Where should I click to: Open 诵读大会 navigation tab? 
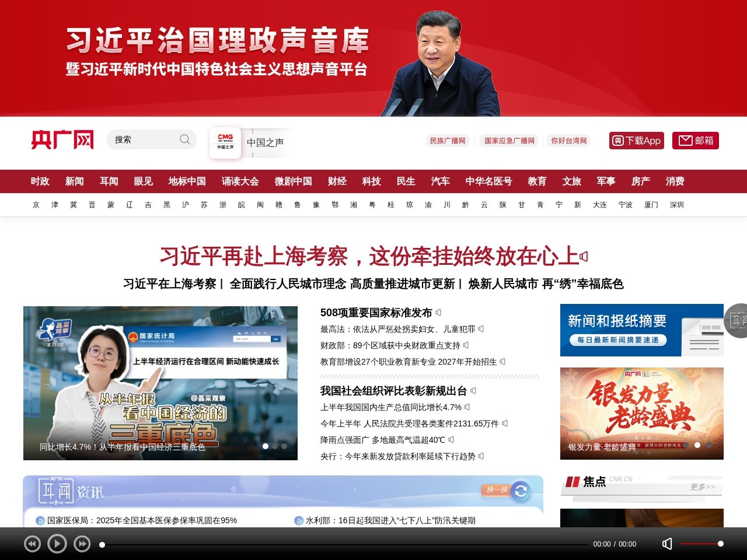pos(240,181)
